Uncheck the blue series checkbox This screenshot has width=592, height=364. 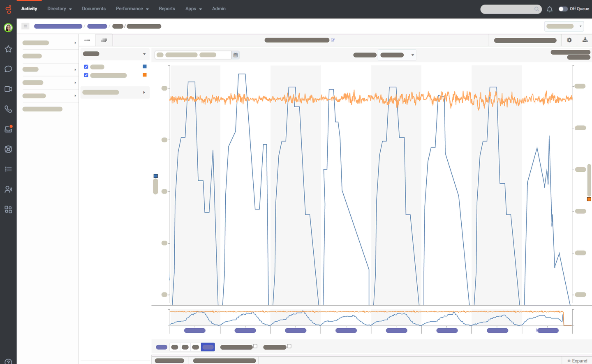click(86, 67)
